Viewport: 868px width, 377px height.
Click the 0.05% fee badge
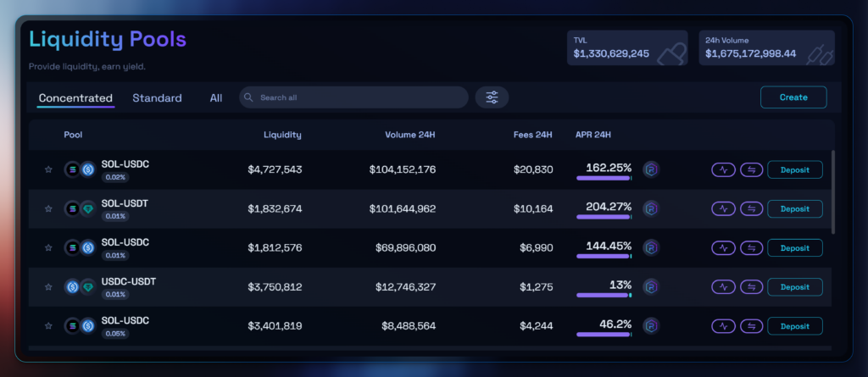point(115,333)
